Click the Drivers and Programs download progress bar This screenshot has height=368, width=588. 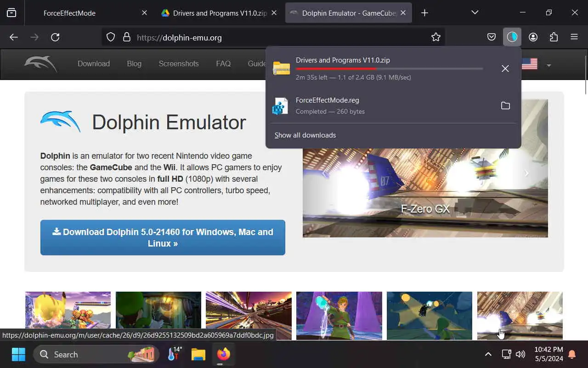[x=389, y=69]
